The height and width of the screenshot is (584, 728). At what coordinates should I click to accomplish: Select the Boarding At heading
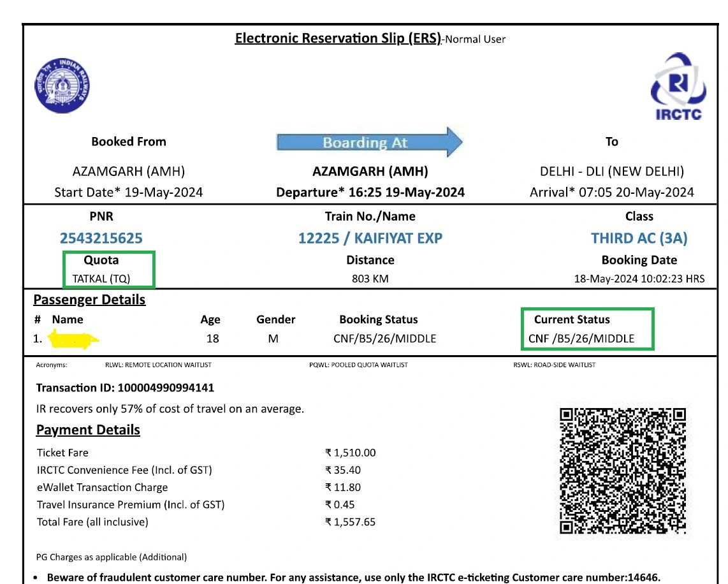(365, 143)
